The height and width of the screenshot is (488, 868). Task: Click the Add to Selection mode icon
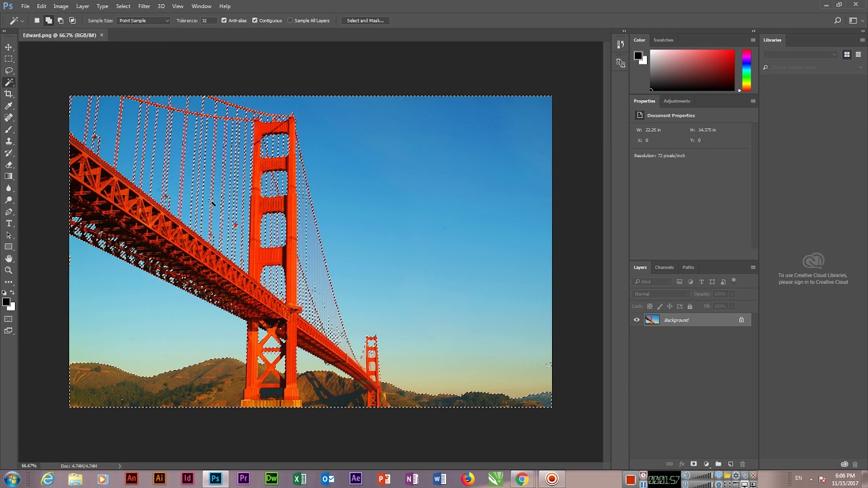point(49,20)
